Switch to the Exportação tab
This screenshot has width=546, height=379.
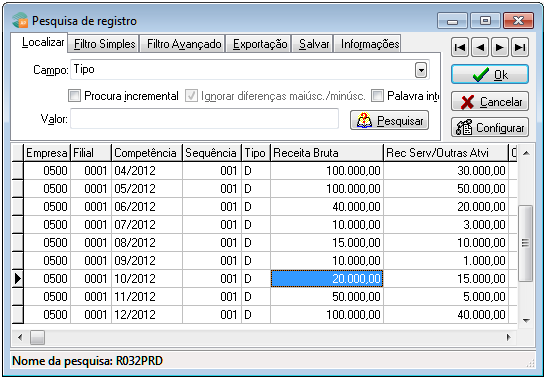(x=259, y=44)
